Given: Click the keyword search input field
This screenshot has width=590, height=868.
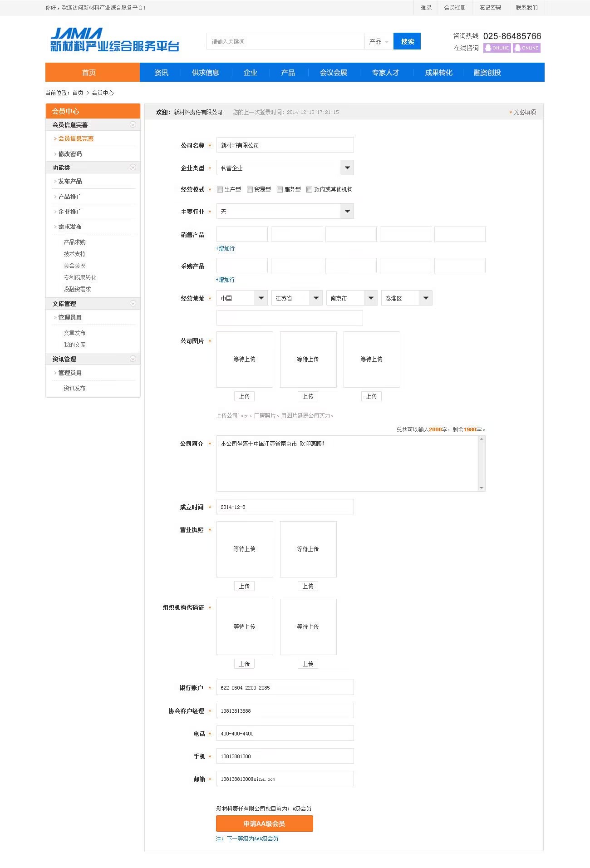Looking at the screenshot, I should click(x=285, y=41).
